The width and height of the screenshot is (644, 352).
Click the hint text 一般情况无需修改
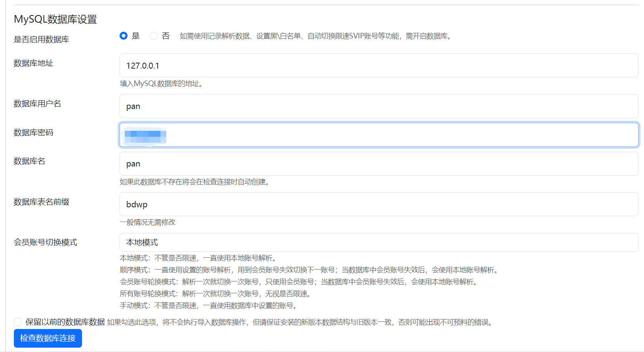point(147,222)
